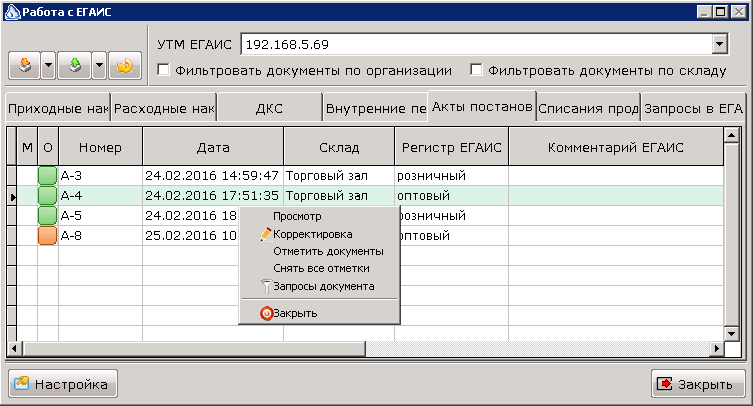Minimize the Работа с ЕГАИС window
Viewport: 753px width, 406px height.
point(704,12)
